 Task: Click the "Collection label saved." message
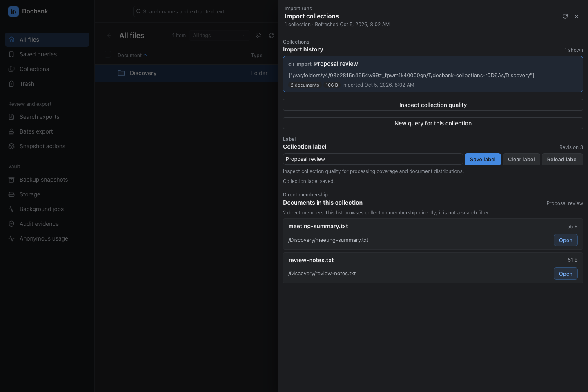point(309,181)
